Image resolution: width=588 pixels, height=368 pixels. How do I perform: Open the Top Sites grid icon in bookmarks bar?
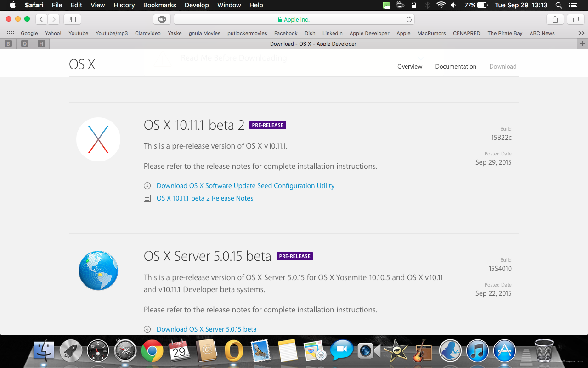pyautogui.click(x=11, y=33)
